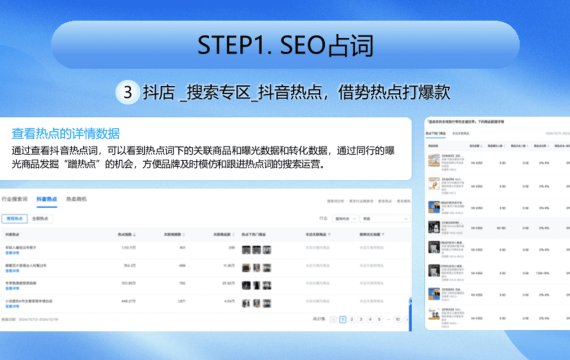
Task: Switch to the 热卖商机 tab
Action: point(76,199)
